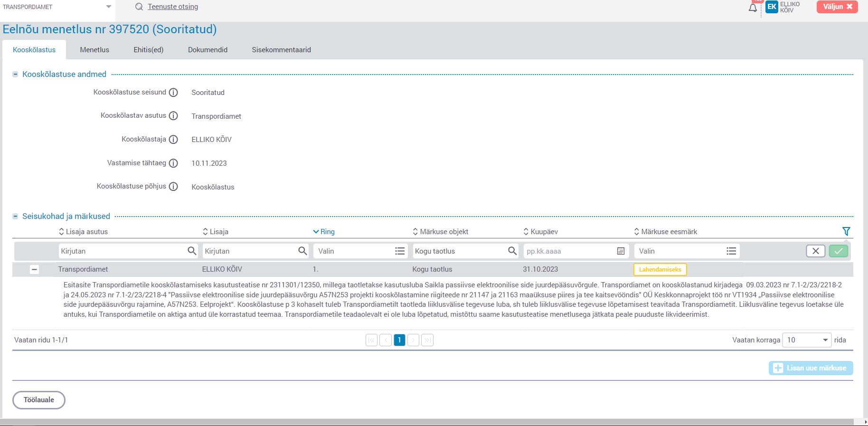The height and width of the screenshot is (426, 868).
Task: Click the ELLIKO KÕIV user name
Action: tap(790, 7)
